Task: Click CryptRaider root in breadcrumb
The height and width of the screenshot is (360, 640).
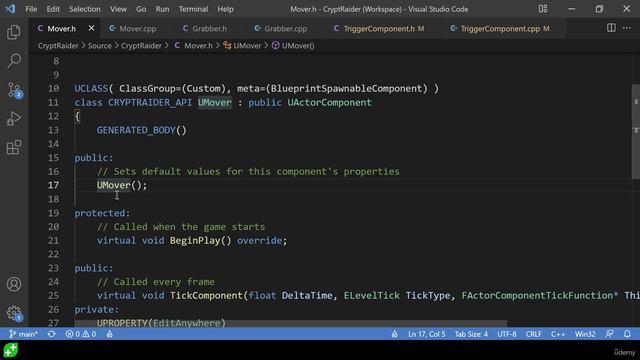Action: pyautogui.click(x=58, y=46)
